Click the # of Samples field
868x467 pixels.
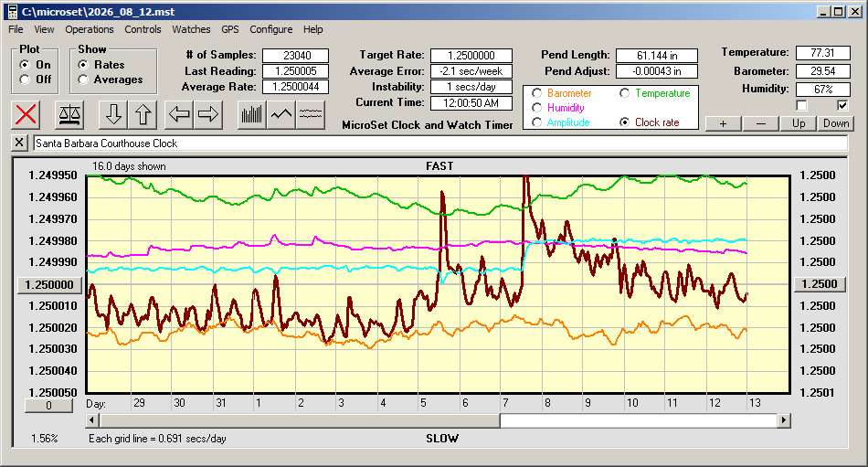(296, 56)
